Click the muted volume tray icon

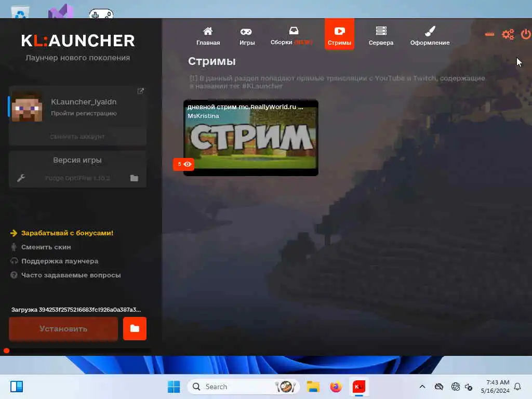(x=469, y=387)
